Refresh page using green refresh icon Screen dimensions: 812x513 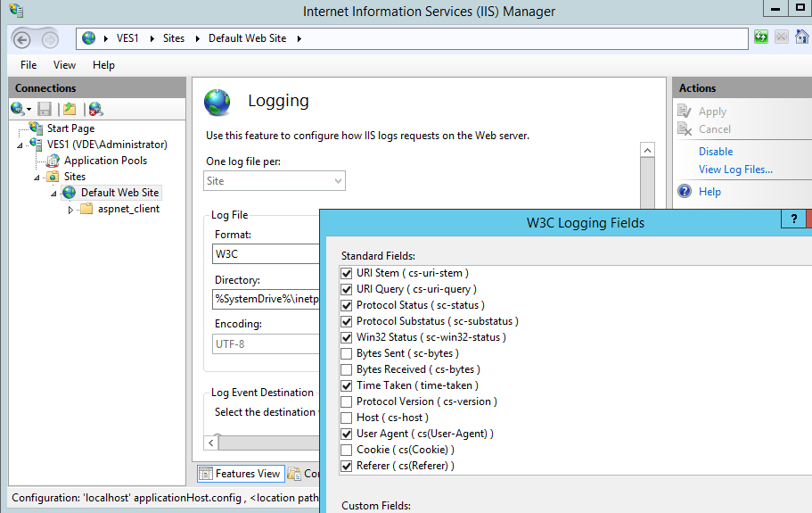pyautogui.click(x=760, y=37)
